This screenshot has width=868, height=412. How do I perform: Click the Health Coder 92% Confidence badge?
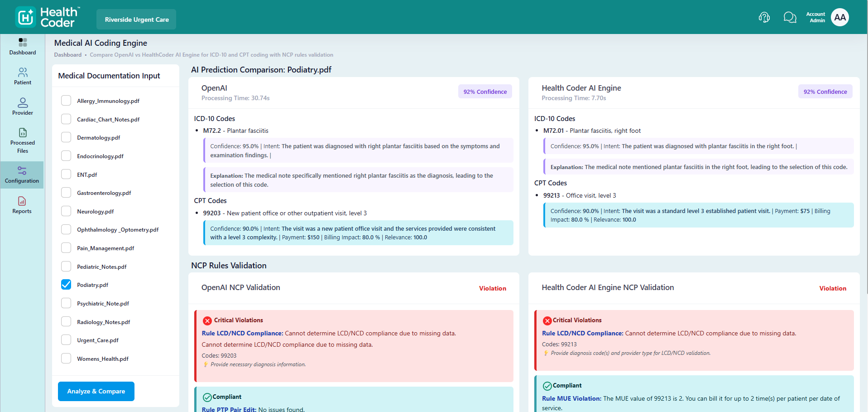(x=825, y=92)
